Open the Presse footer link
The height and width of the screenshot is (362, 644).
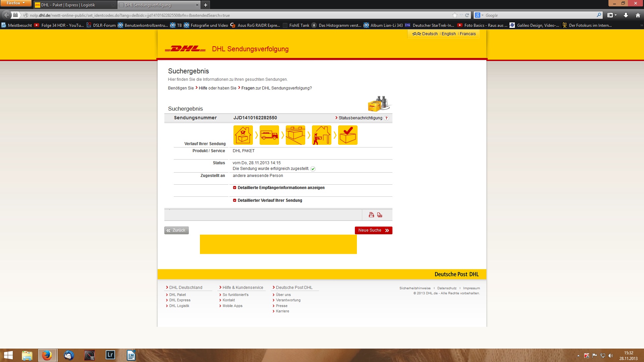[282, 306]
